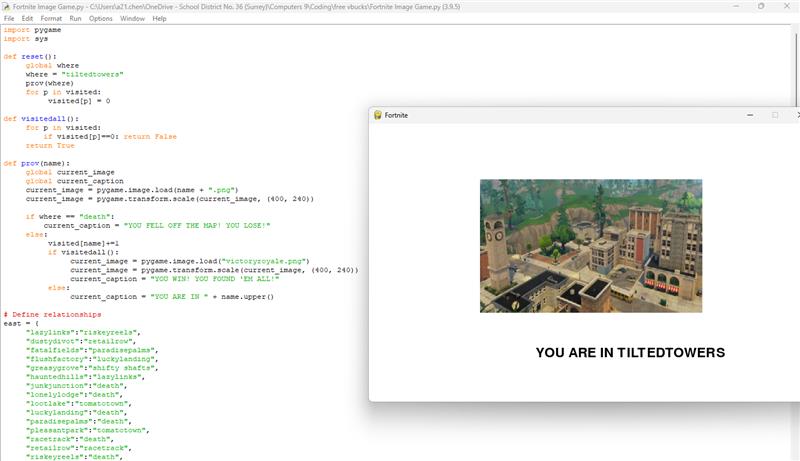Screen dimensions: 800x461
Task: Click the 'def prov(name):' line
Action: point(37,163)
